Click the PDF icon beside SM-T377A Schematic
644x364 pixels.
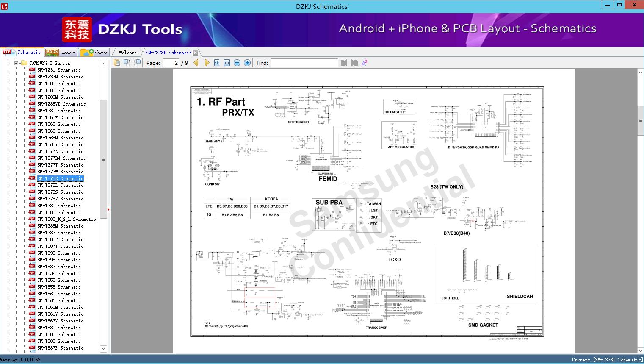coord(32,151)
